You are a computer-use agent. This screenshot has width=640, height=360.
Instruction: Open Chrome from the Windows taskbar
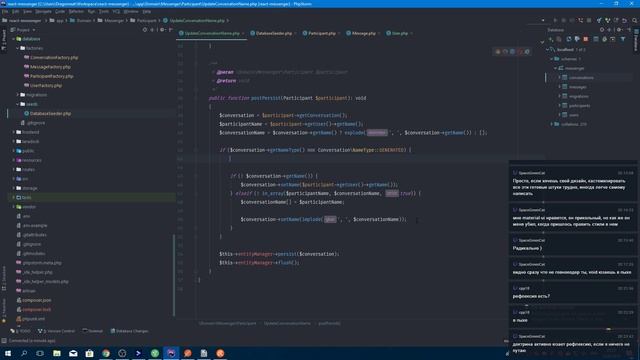click(106, 353)
